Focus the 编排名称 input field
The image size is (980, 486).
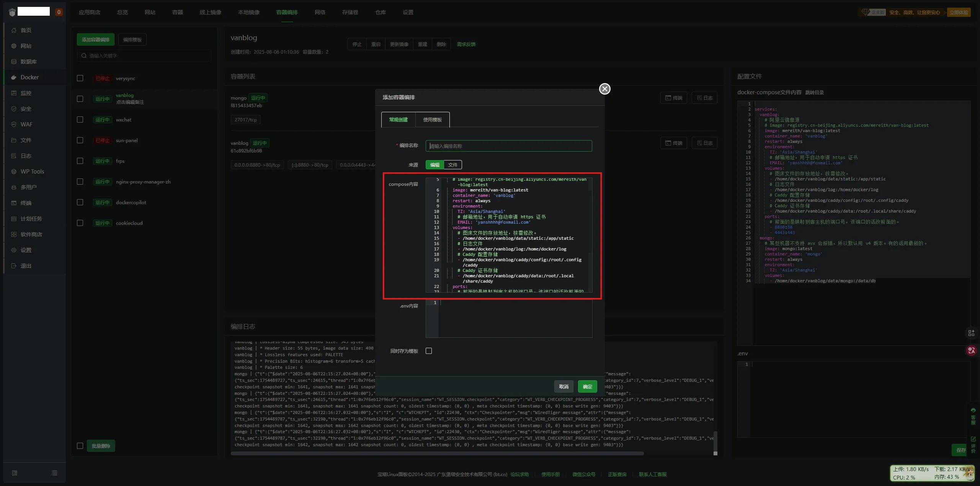click(x=509, y=146)
